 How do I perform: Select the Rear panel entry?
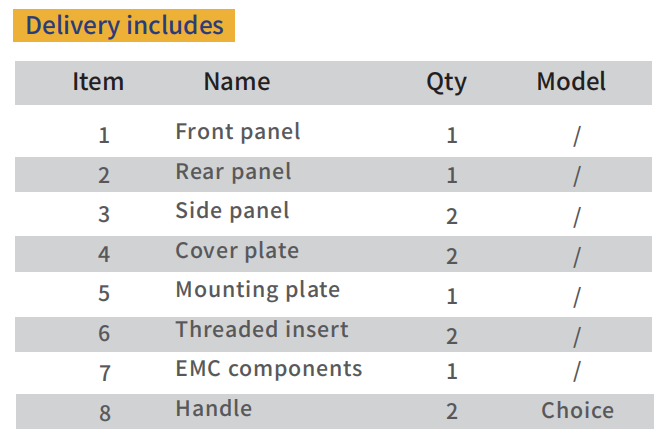pyautogui.click(x=233, y=172)
